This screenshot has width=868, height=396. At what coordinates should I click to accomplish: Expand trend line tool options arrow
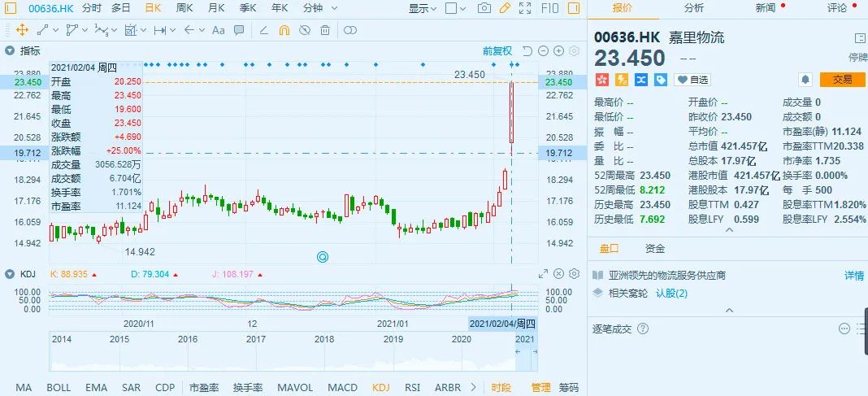[x=54, y=30]
